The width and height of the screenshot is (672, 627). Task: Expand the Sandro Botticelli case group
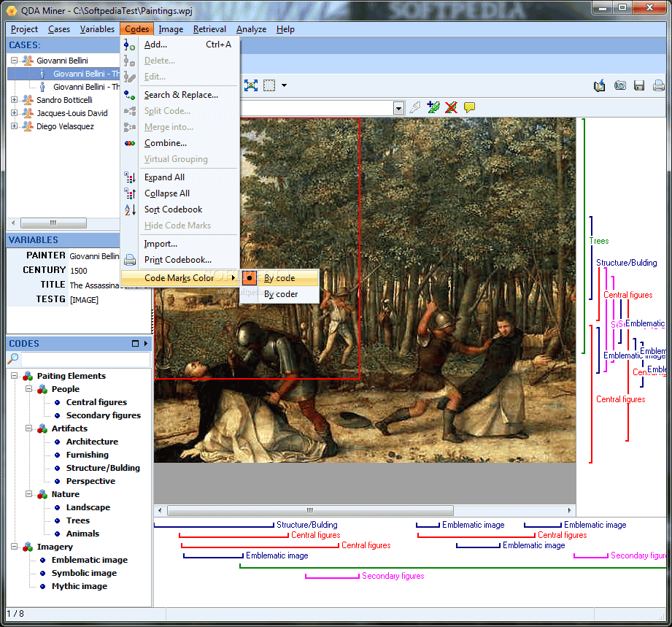point(14,100)
